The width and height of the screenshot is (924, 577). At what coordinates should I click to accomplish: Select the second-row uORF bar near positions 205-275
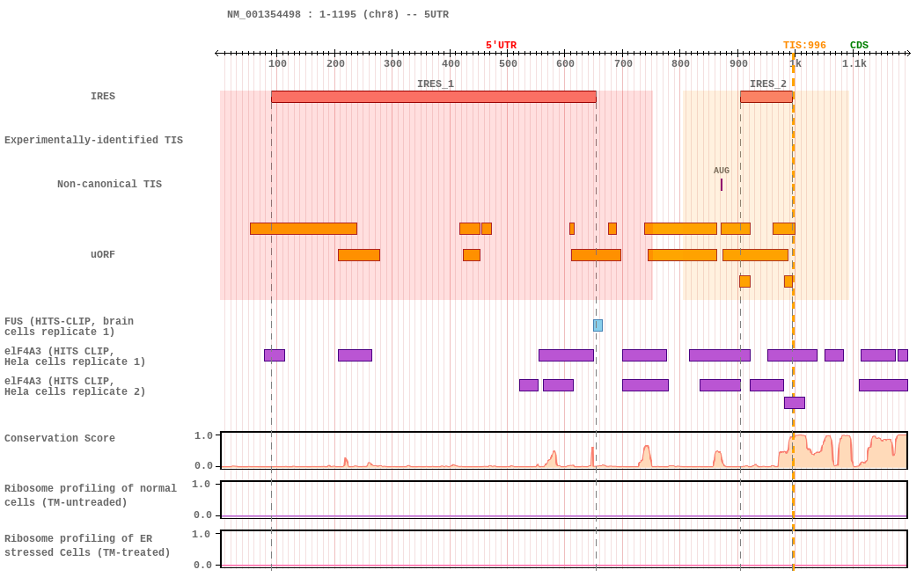click(x=359, y=255)
